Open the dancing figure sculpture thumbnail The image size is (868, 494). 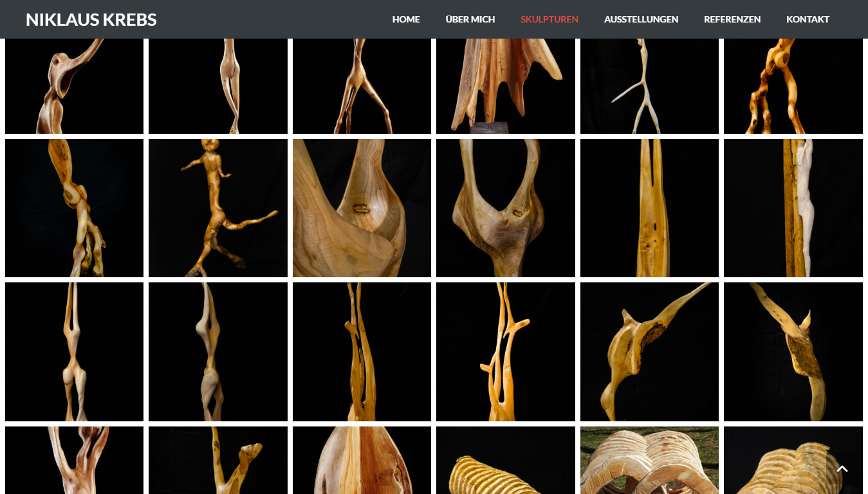tap(217, 208)
